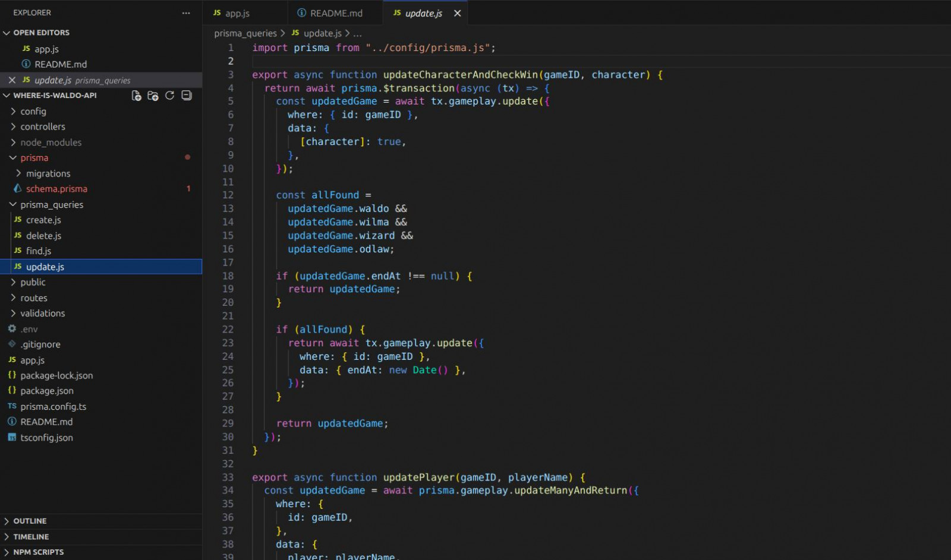Viewport: 951px width, 560px height.
Task: Expand the Timeline panel
Action: pyautogui.click(x=31, y=536)
